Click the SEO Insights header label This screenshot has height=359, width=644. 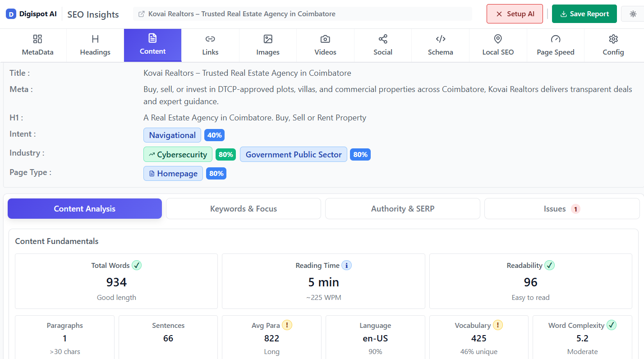tap(93, 14)
